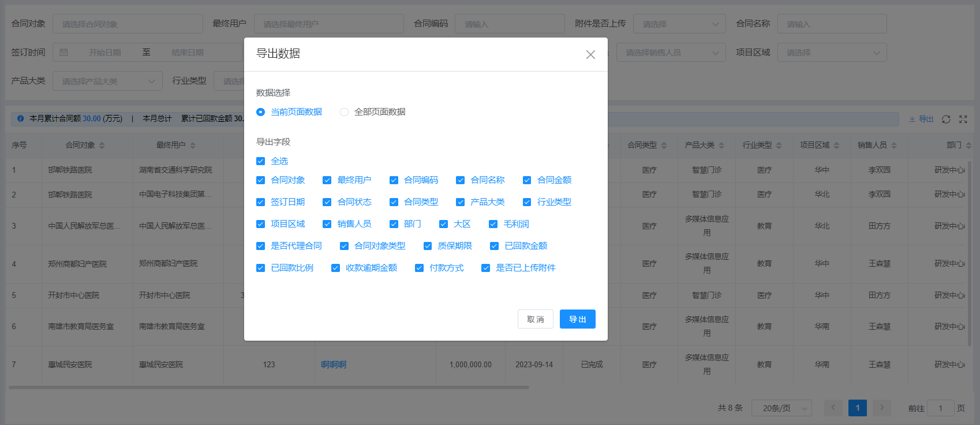Open the 附件是否上传 dropdown

679,24
